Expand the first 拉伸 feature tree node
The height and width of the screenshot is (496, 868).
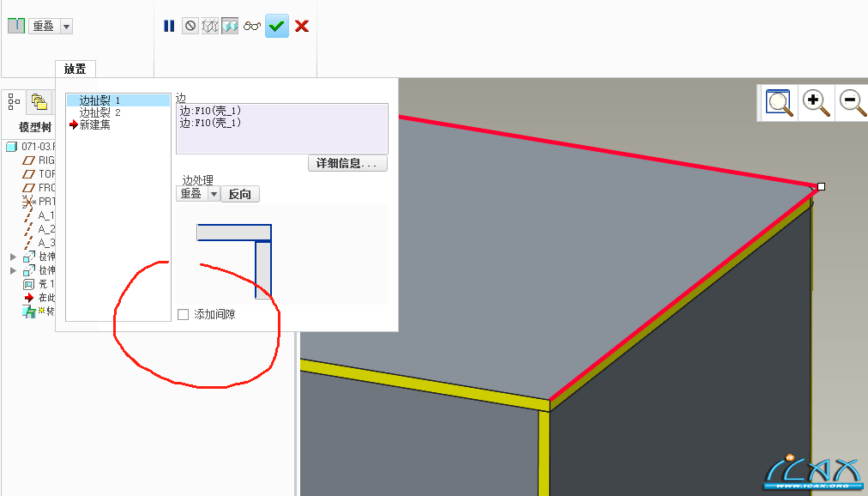click(x=13, y=257)
